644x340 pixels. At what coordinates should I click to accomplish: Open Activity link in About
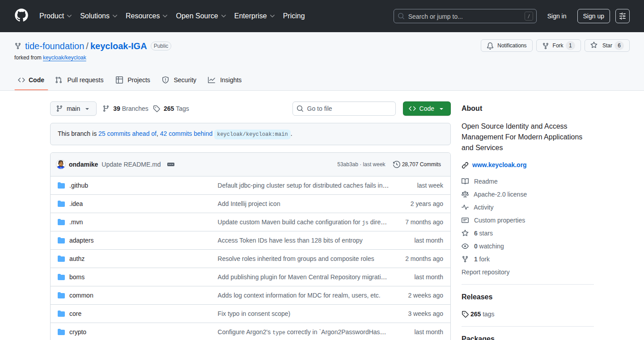478,207
